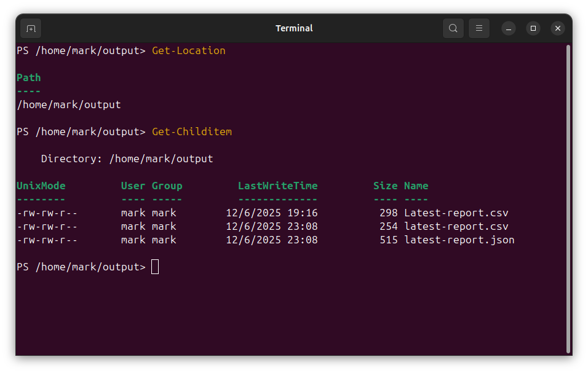Click the Directory: /home/mark/output line

pyautogui.click(x=127, y=159)
